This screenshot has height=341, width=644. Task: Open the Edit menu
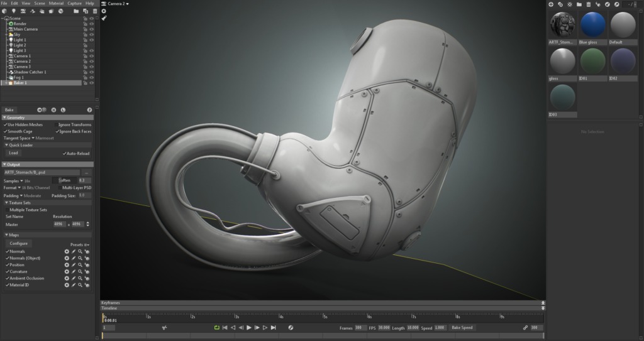[14, 3]
